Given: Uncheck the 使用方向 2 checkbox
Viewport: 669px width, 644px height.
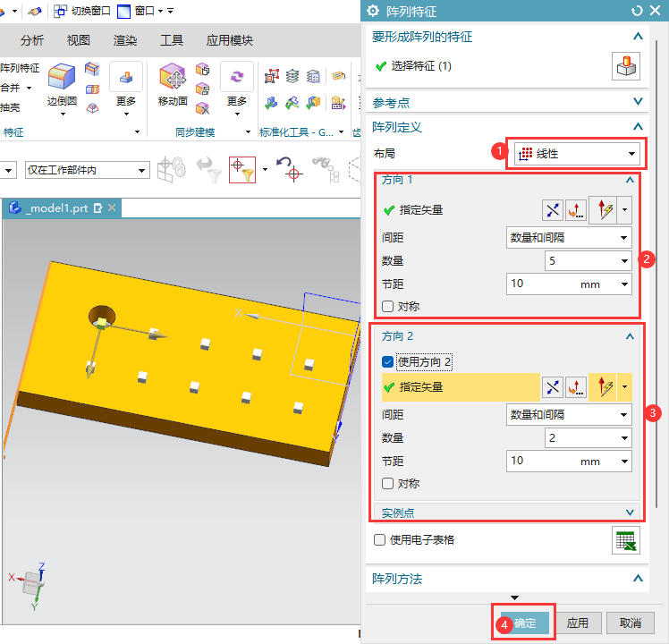Looking at the screenshot, I should pyautogui.click(x=387, y=362).
